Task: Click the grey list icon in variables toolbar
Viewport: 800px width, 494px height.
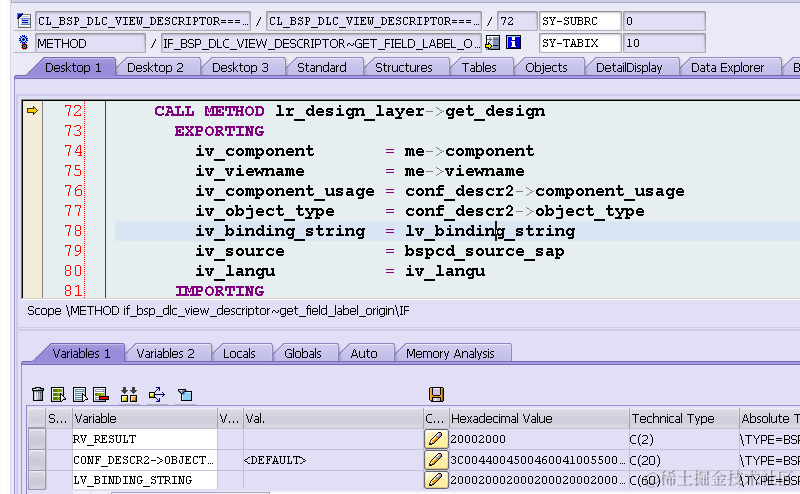Action: 80,394
